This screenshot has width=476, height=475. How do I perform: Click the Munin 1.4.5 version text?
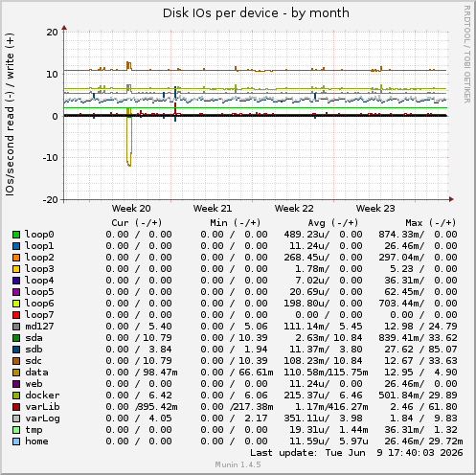pyautogui.click(x=238, y=464)
